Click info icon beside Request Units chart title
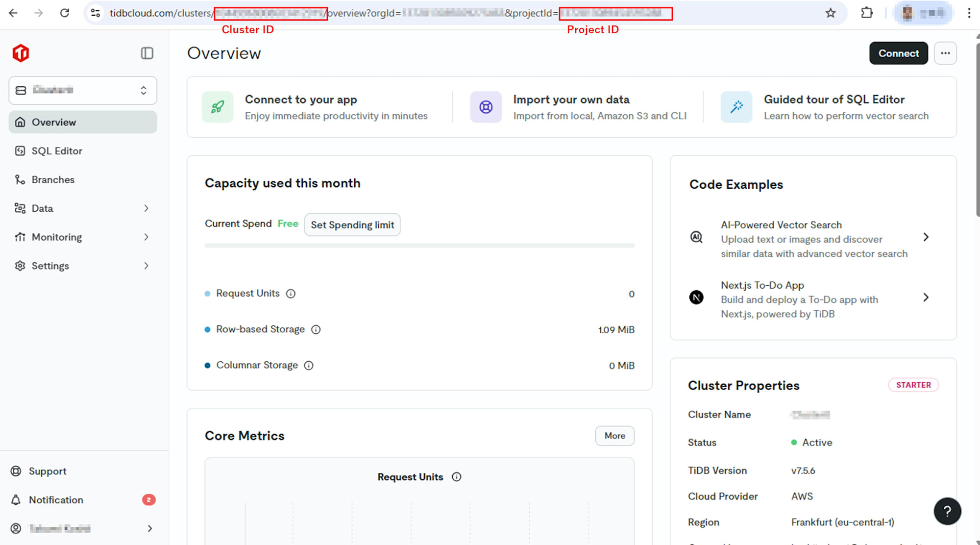The image size is (980, 545). (456, 477)
